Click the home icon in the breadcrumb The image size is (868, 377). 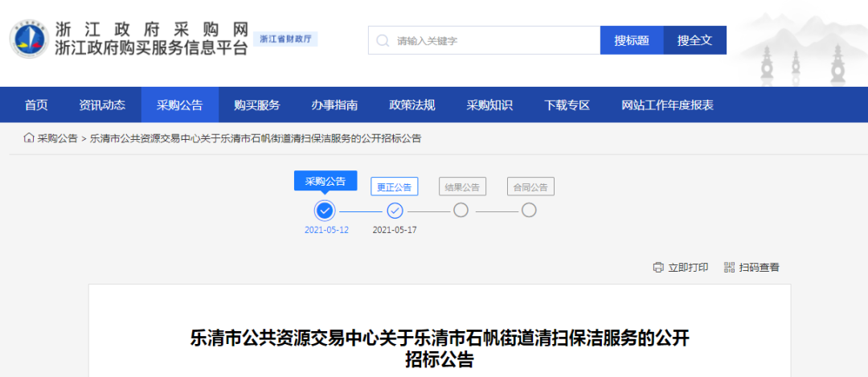(x=29, y=137)
